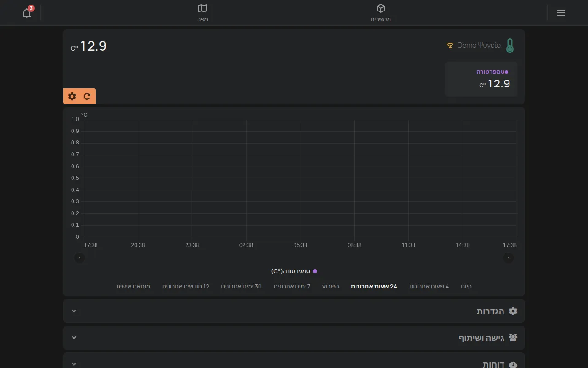
Task: Move the chart forward with the right arrow
Action: pos(509,258)
